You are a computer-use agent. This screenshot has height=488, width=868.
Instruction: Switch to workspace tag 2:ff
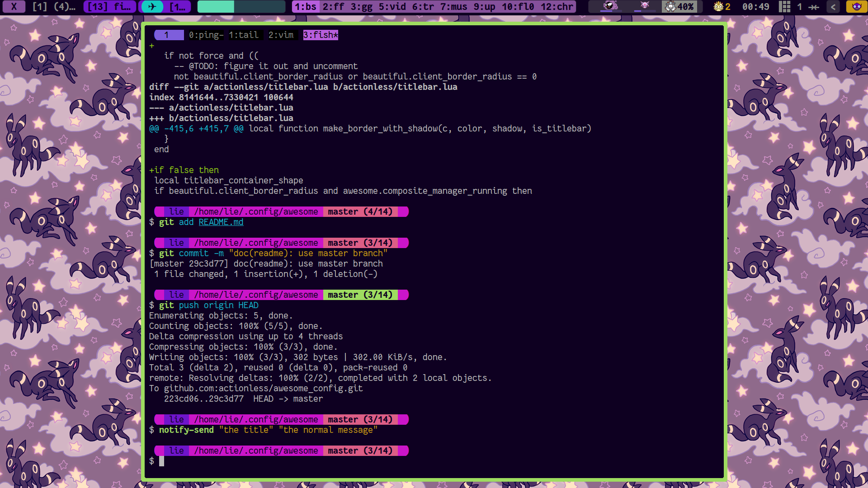(333, 6)
